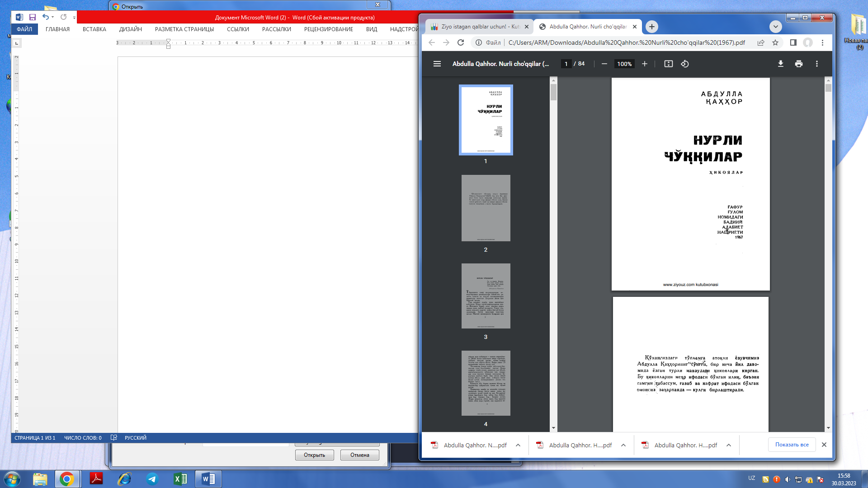Click the Показать все button
Image resolution: width=868 pixels, height=488 pixels.
pyautogui.click(x=792, y=445)
